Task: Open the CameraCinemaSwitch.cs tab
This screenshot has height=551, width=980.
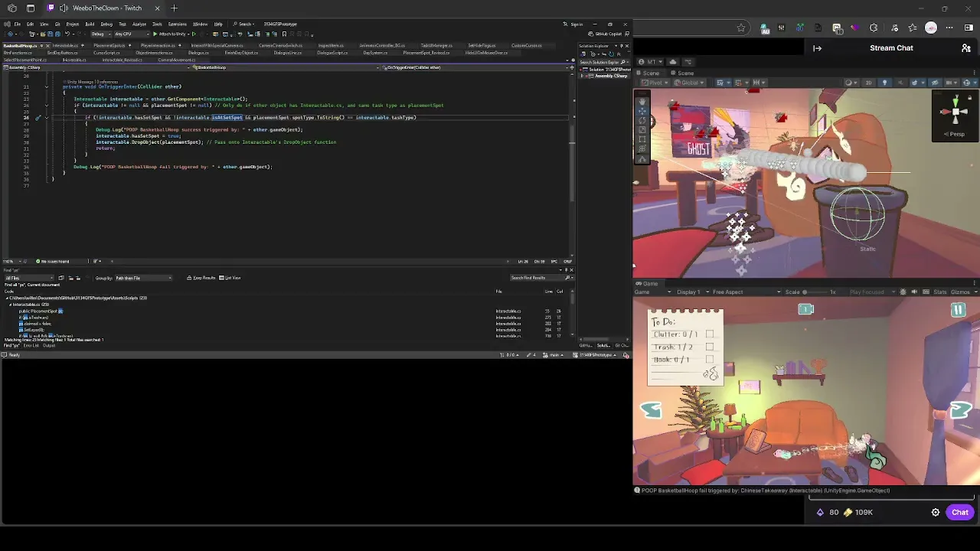Action: click(x=280, y=45)
